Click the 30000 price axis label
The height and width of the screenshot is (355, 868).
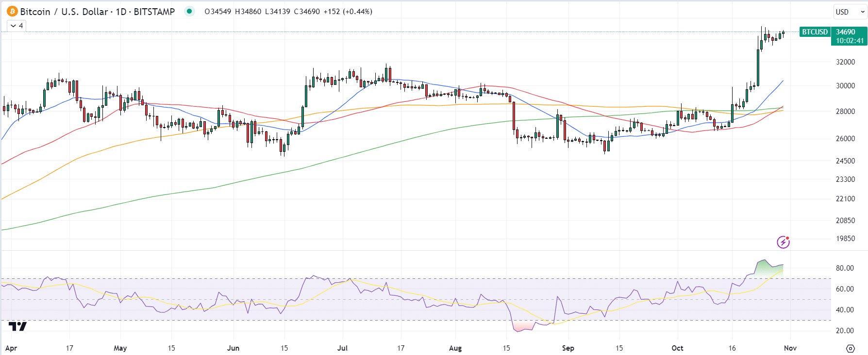click(845, 86)
